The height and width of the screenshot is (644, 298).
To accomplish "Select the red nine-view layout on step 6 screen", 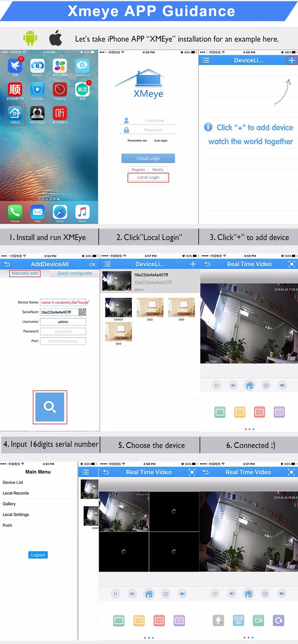I will coord(260,412).
